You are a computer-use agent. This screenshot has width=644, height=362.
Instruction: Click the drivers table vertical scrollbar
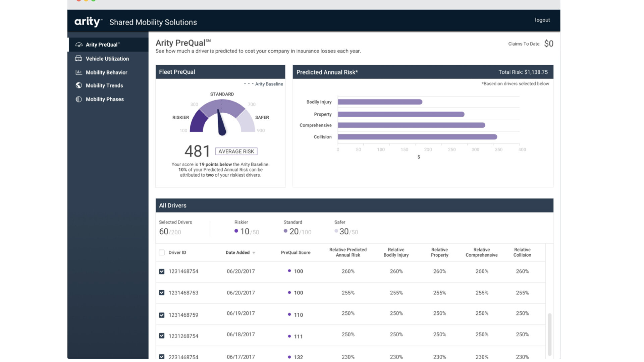549,334
